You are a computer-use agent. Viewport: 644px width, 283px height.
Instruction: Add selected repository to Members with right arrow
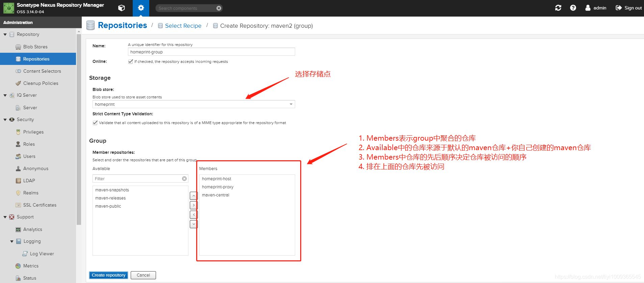pos(194,205)
